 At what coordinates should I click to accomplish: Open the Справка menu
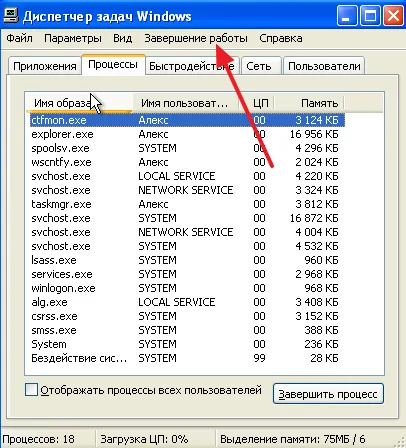point(281,38)
